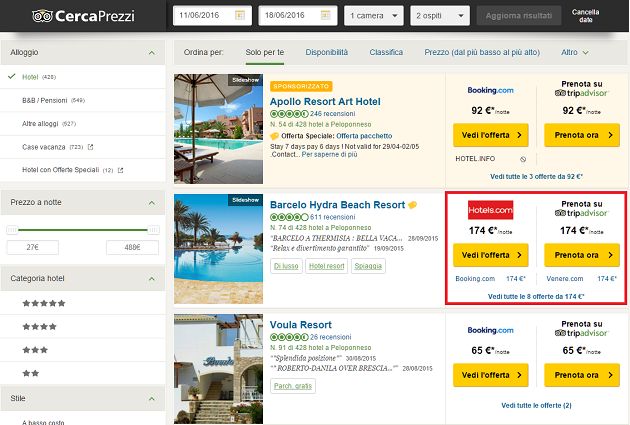The image size is (630, 425).
Task: Collapse the Prezzo a notte section
Action: pyautogui.click(x=151, y=202)
